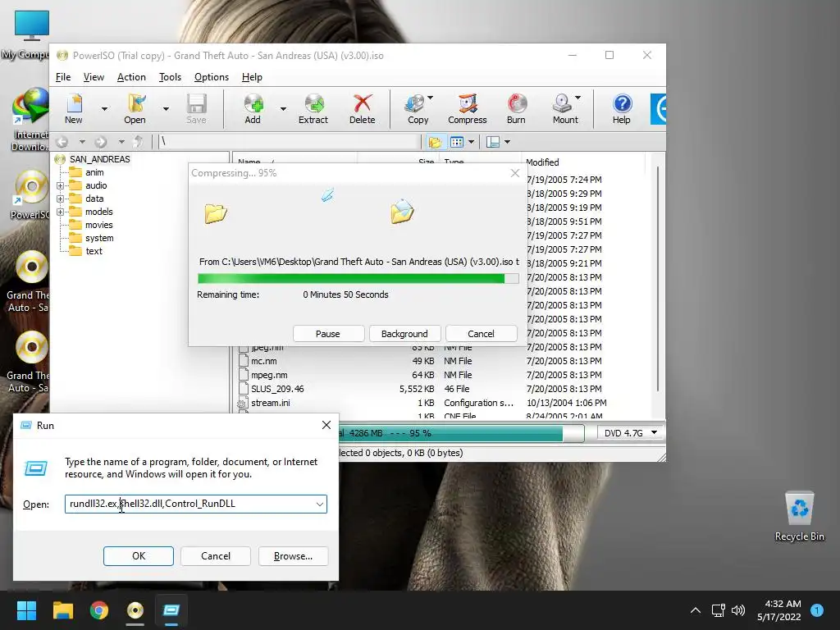Image resolution: width=840 pixels, height=630 pixels.
Task: Click the layout pane icon
Action: (493, 142)
